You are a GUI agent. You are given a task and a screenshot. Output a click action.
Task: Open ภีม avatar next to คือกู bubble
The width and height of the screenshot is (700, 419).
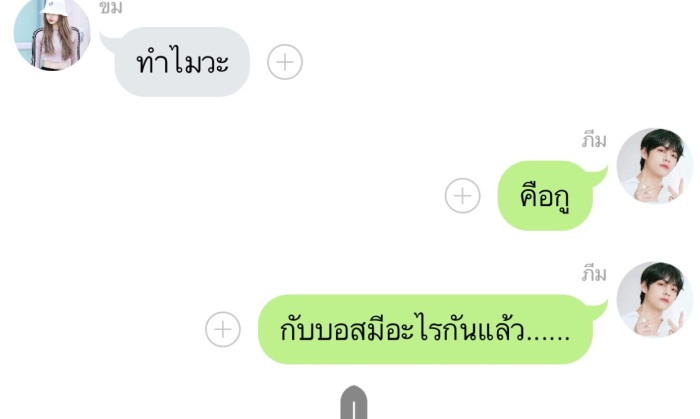tap(655, 166)
